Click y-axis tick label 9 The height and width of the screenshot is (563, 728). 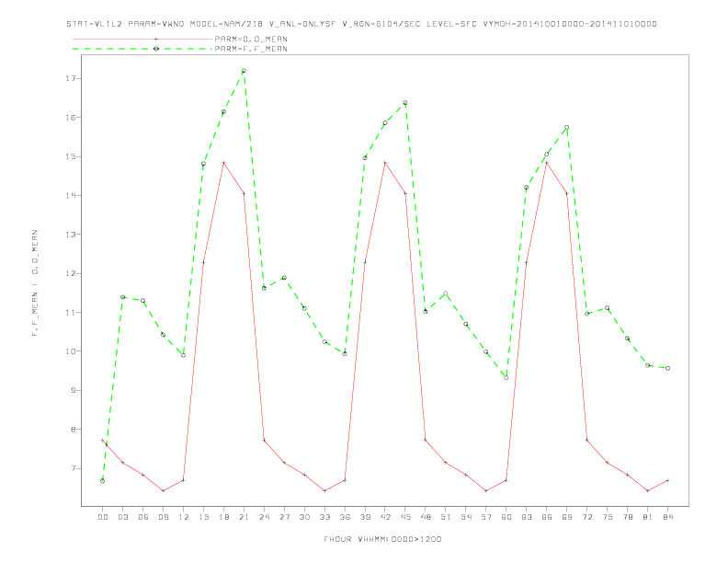73,390
